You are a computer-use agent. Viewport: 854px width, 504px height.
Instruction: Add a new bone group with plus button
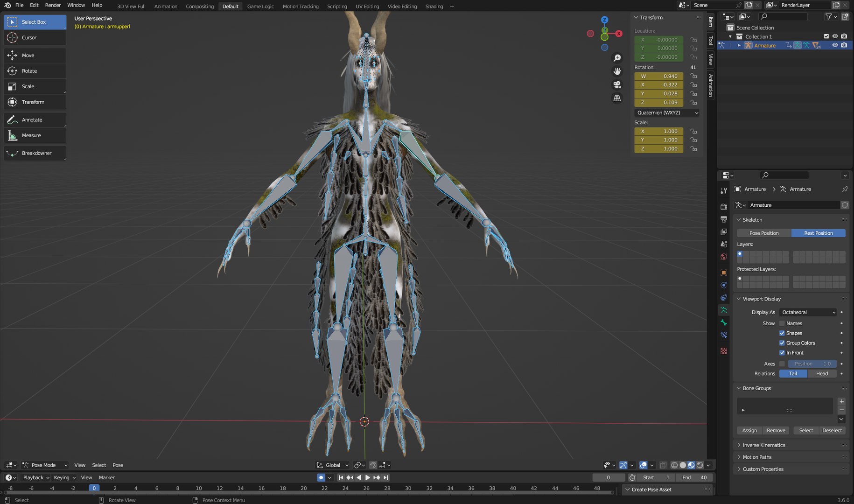pos(841,401)
